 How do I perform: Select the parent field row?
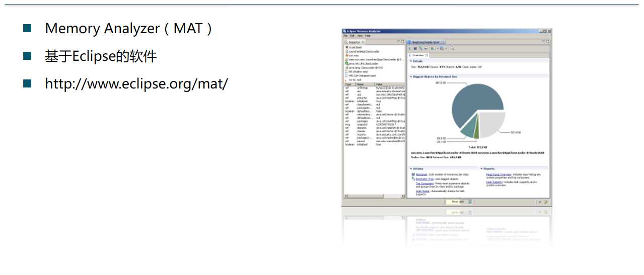(374, 141)
